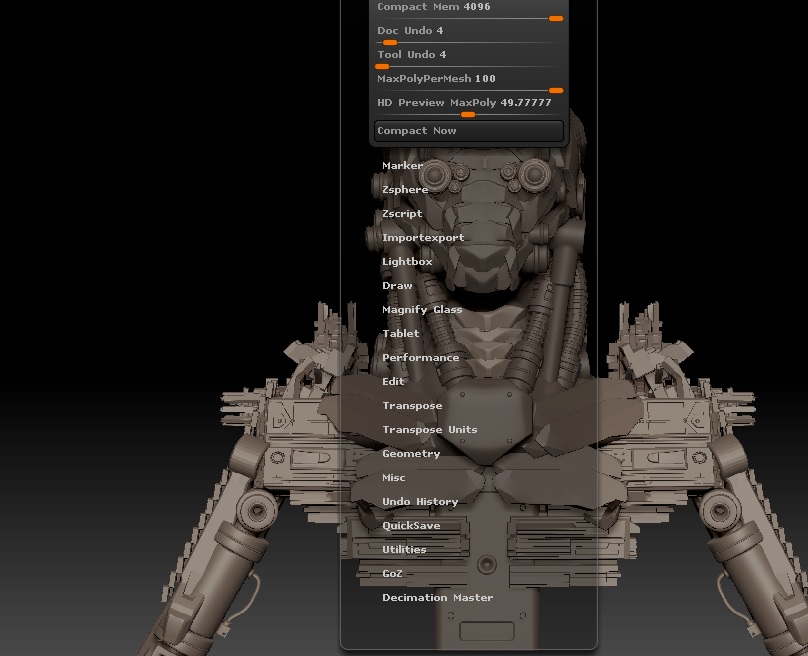808x656 pixels.
Task: Open the Draw subpalette
Action: (x=397, y=285)
